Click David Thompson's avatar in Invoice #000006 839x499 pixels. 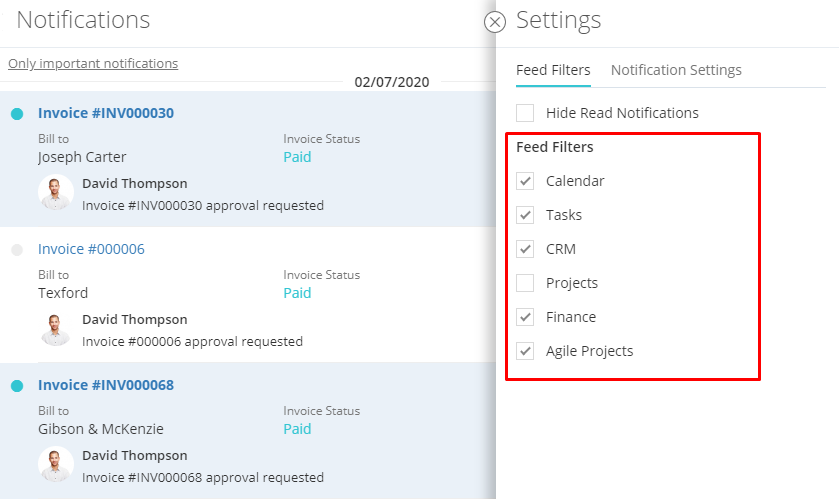(x=56, y=328)
